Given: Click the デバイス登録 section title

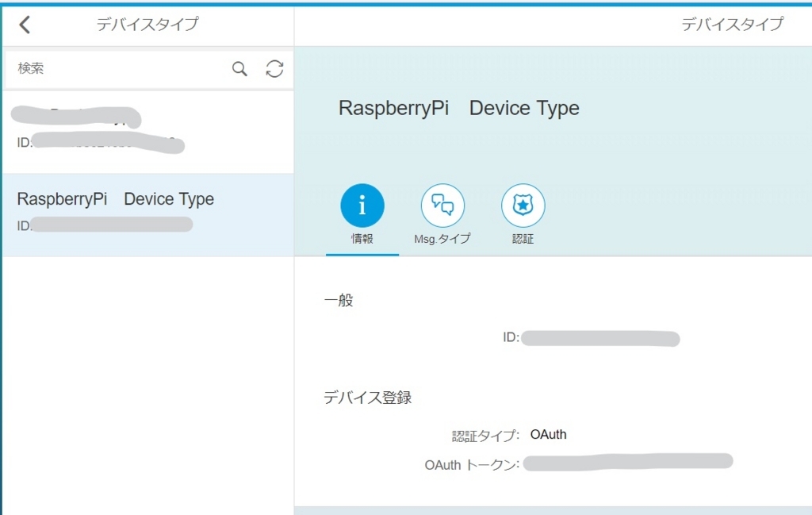Looking at the screenshot, I should pos(367,398).
